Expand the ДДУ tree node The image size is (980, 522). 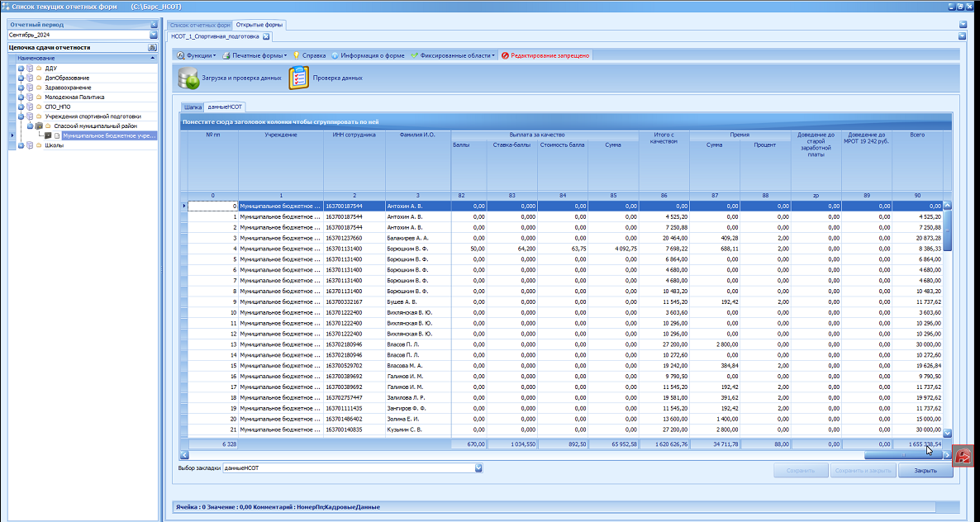[x=21, y=69]
